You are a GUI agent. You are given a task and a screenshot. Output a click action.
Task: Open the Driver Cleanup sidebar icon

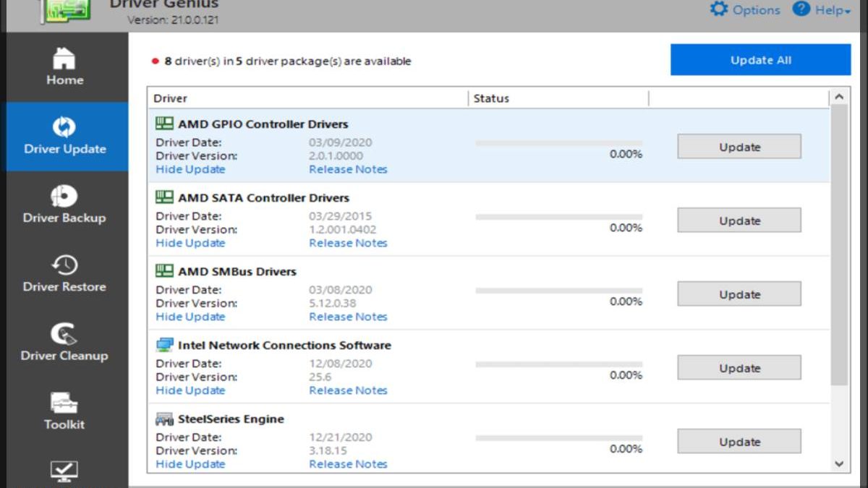point(64,333)
